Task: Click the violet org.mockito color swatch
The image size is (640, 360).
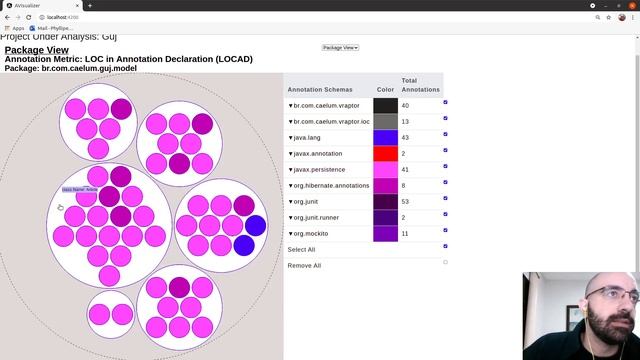Action: pyautogui.click(x=385, y=233)
